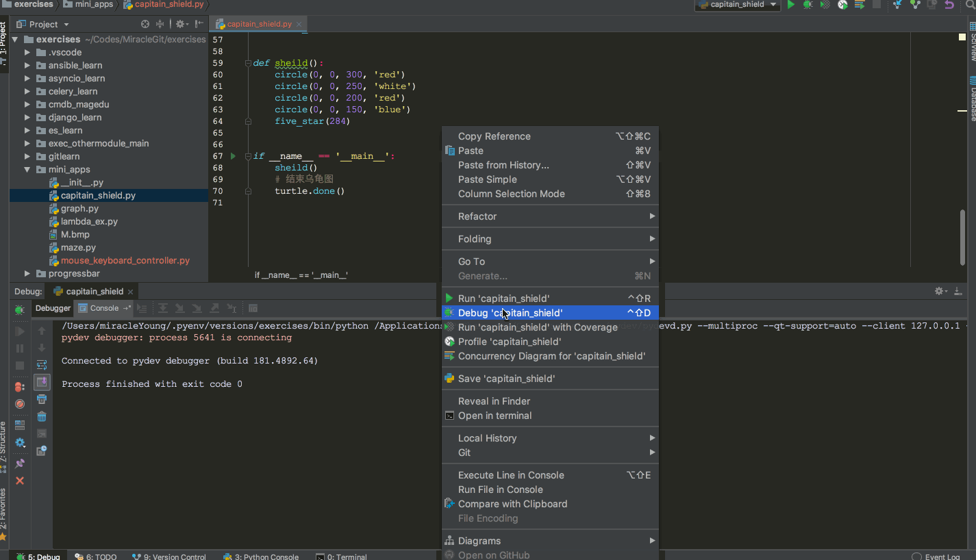Screen dimensions: 976x560
Task: Open View Breakpoints red circles icon
Action: pyautogui.click(x=20, y=387)
